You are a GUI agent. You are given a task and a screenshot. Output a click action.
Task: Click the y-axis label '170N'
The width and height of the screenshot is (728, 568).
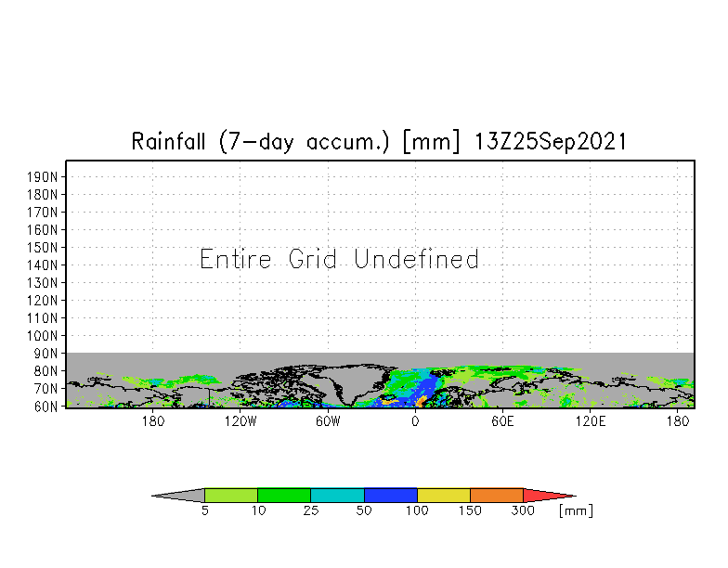(43, 212)
